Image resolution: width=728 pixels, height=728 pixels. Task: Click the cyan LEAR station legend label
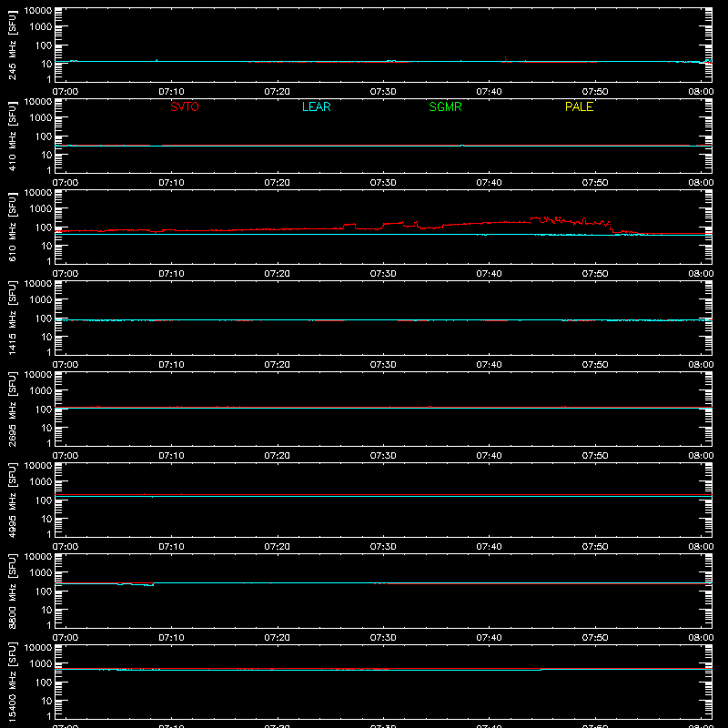pos(316,106)
